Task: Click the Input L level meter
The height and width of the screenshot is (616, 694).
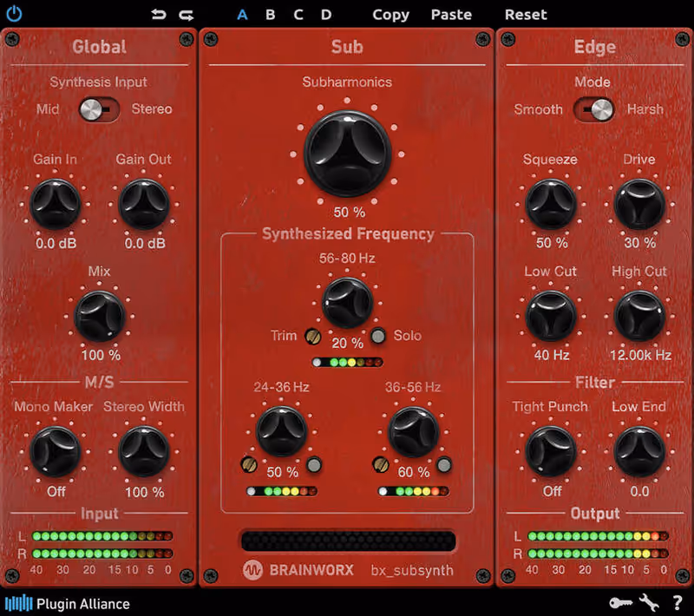Action: click(102, 536)
